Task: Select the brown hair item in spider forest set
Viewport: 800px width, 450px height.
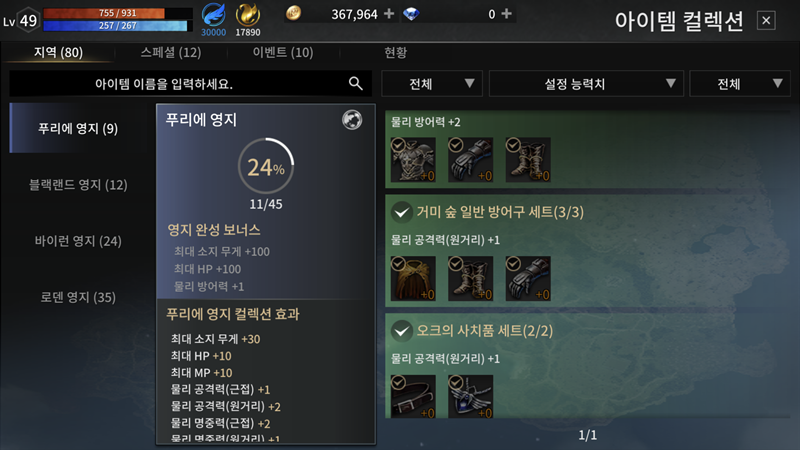Action: pyautogui.click(x=413, y=279)
